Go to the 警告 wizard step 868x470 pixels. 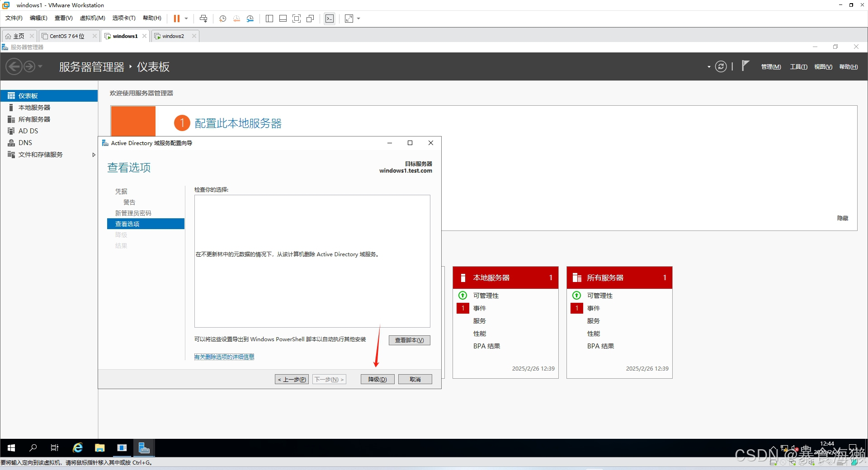[x=129, y=202]
